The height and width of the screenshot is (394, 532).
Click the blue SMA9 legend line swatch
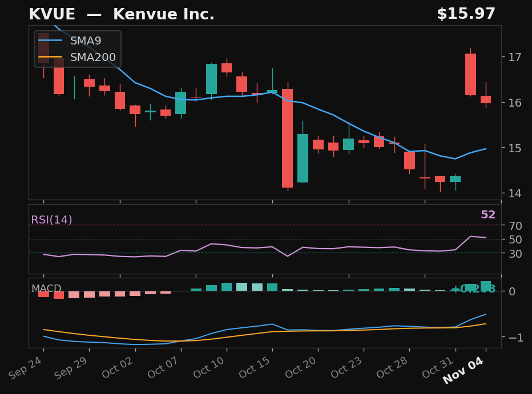tap(50, 40)
